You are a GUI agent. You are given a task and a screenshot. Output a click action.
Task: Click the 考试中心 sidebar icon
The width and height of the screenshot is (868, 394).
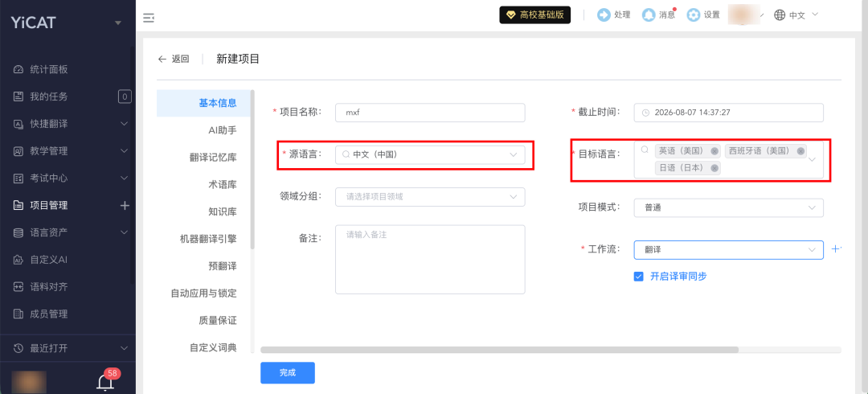18,179
